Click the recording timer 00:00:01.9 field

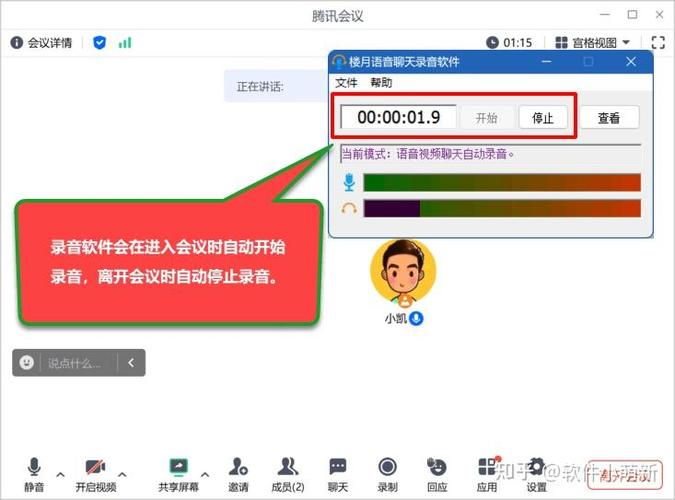coord(399,117)
